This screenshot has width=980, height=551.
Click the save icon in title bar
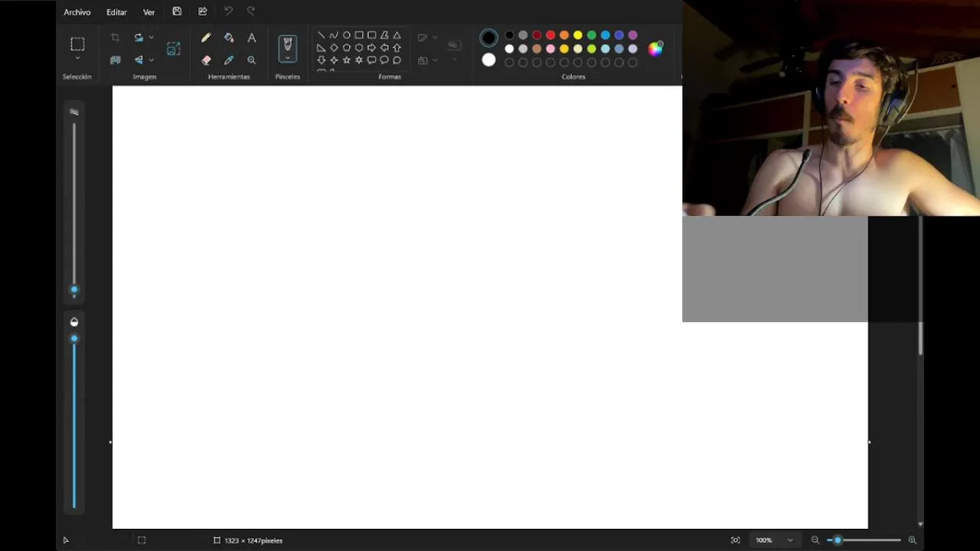tap(177, 11)
